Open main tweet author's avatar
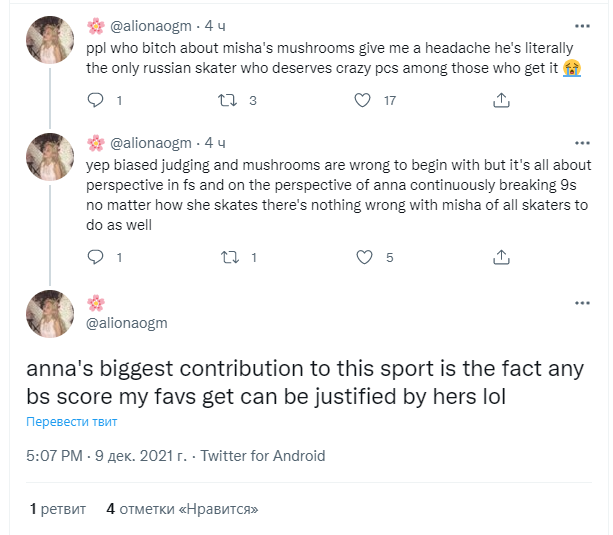The image size is (613, 535). coord(50,313)
